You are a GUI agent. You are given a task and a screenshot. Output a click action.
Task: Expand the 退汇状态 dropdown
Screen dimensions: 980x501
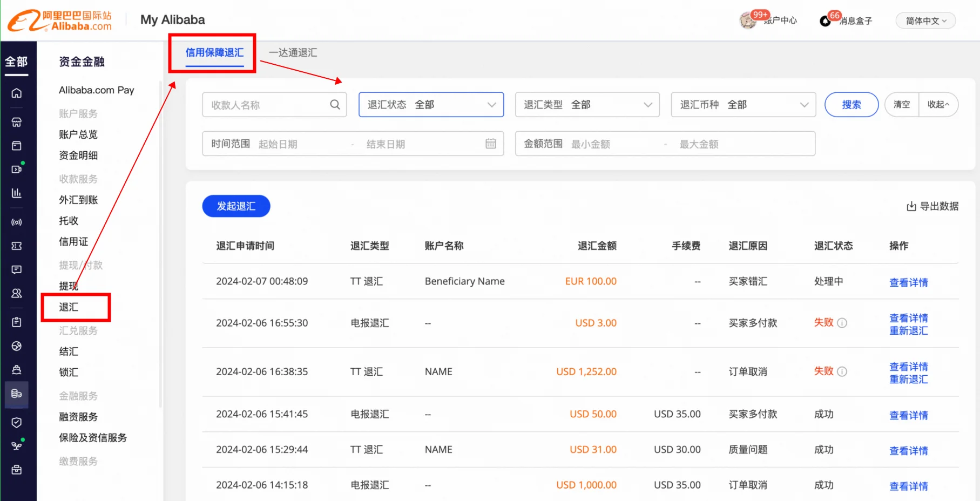coord(431,105)
